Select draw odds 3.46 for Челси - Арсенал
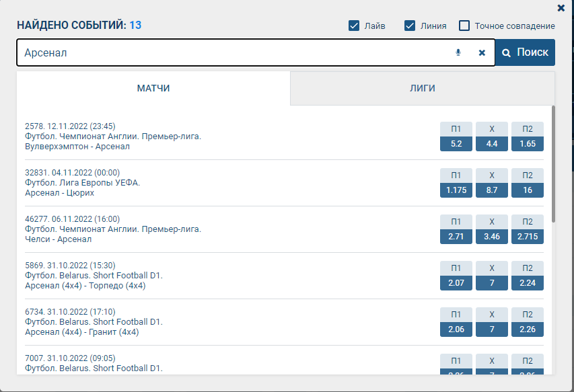Viewport: 574px width, 392px height. [492, 237]
